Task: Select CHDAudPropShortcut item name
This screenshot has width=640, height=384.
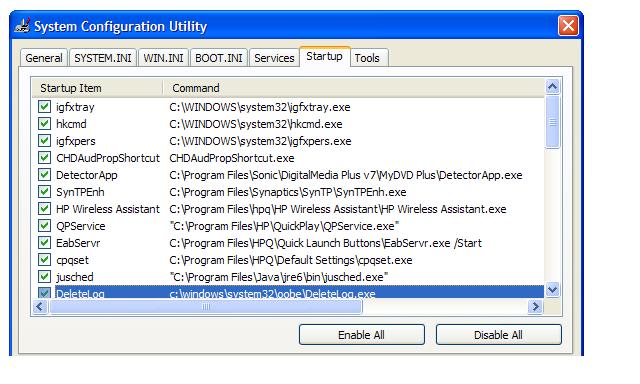Action: [108, 158]
